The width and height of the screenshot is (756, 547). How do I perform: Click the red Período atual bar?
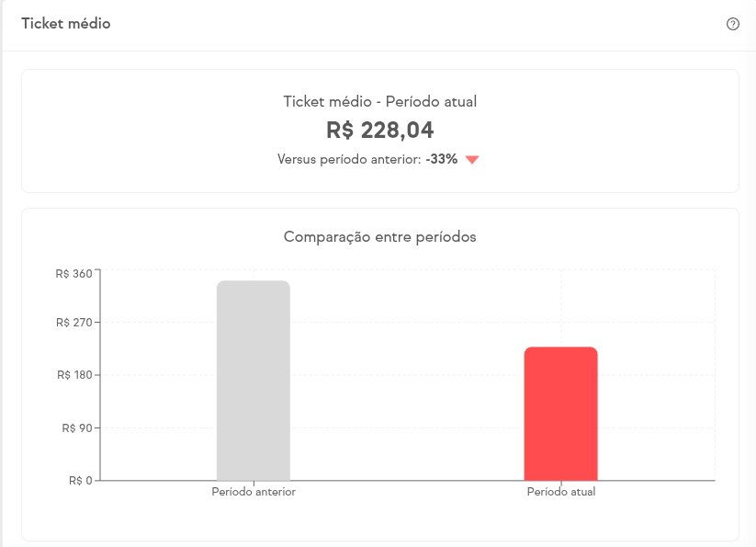[560, 414]
